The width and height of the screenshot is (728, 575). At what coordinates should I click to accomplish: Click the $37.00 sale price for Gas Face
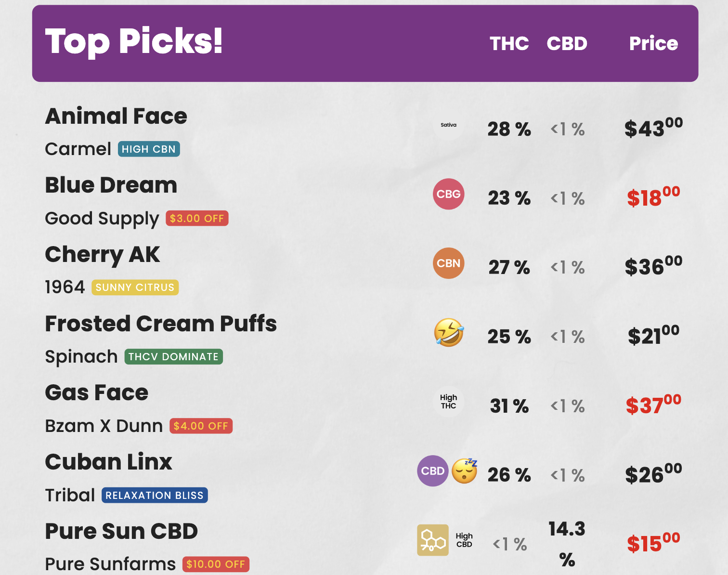pos(653,405)
